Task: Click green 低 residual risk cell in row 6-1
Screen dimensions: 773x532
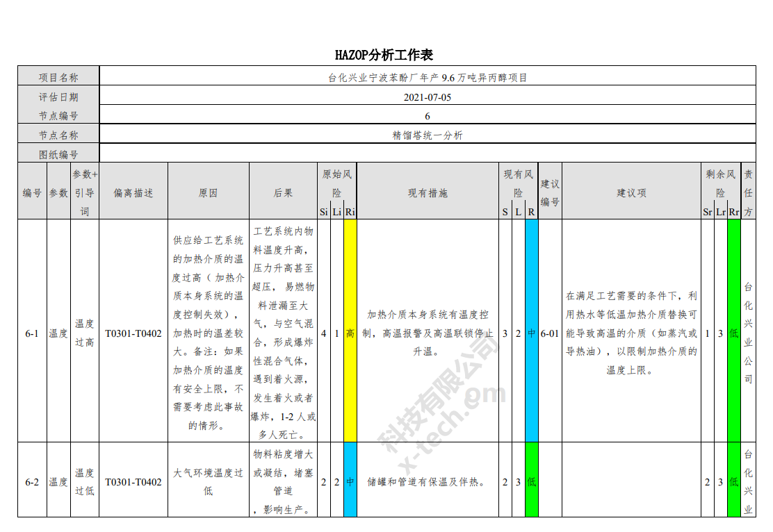Action: click(734, 331)
